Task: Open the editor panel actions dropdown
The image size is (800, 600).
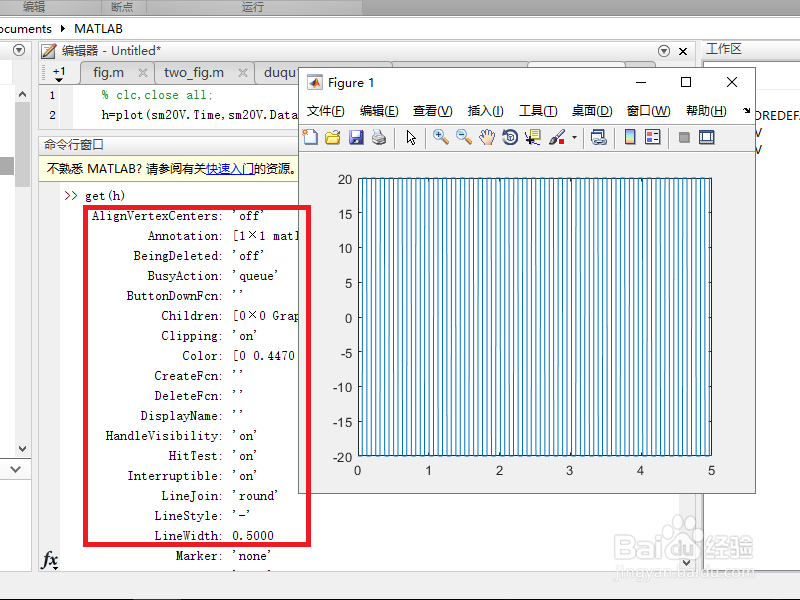Action: (x=664, y=51)
